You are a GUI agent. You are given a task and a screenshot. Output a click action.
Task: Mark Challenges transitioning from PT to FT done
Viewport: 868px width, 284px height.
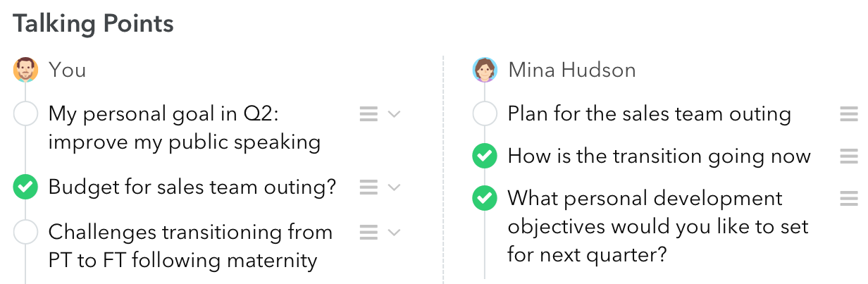click(x=25, y=232)
